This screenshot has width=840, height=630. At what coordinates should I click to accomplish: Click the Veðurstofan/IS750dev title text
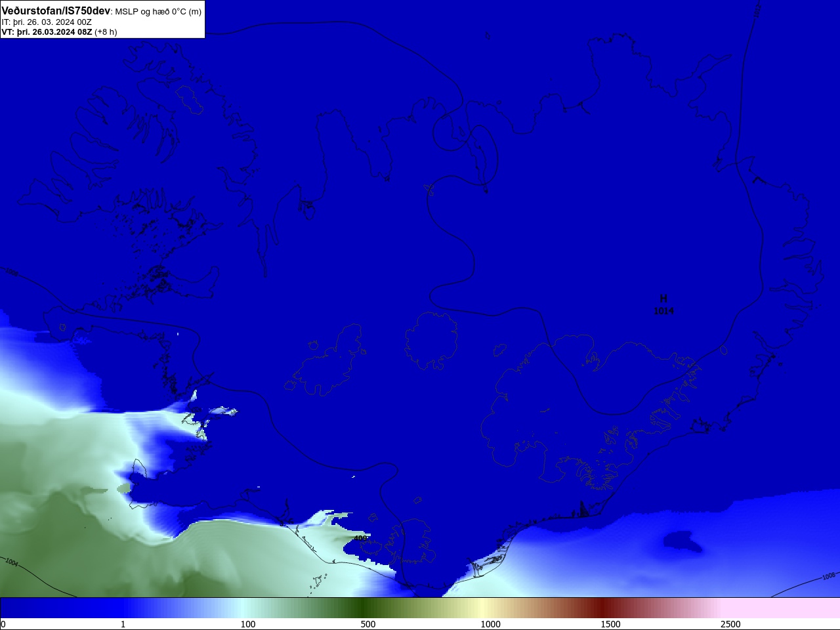[x=56, y=10]
